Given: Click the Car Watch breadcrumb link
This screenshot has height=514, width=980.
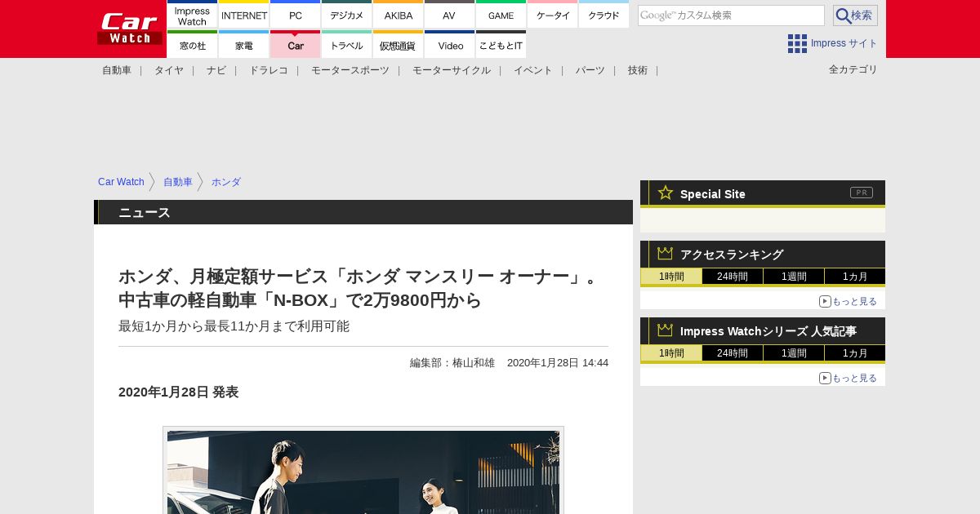Looking at the screenshot, I should click(121, 182).
